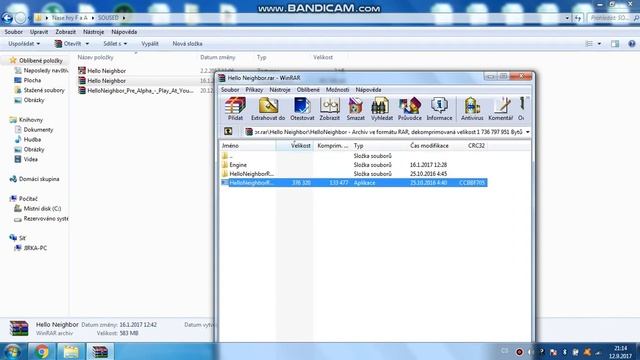This screenshot has width=640, height=360.
Task: Click the Smazat icon in WinRAR
Action: point(356,109)
